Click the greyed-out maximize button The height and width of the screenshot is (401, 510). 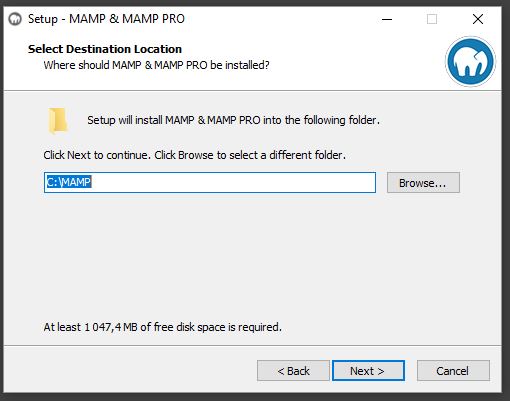(x=432, y=19)
